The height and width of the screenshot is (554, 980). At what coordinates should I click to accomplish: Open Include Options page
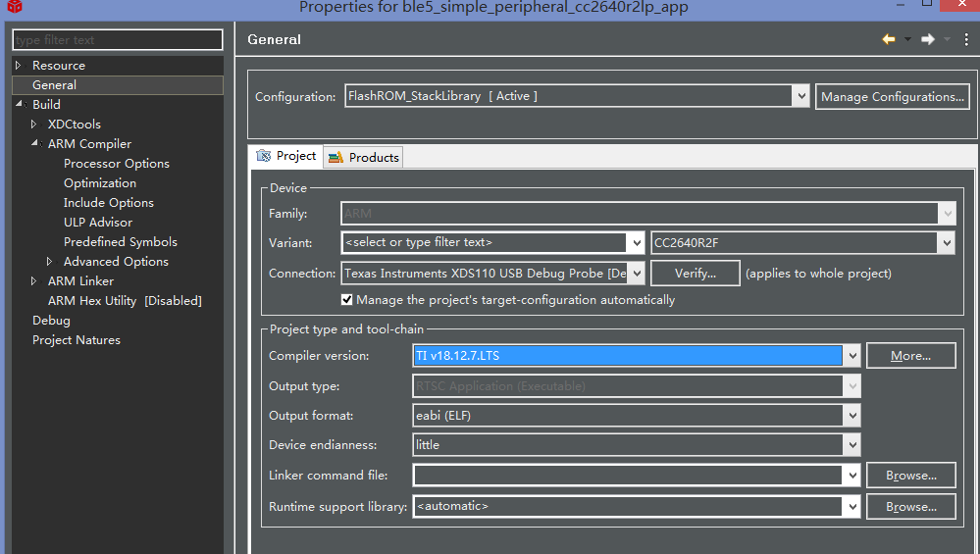pos(109,202)
